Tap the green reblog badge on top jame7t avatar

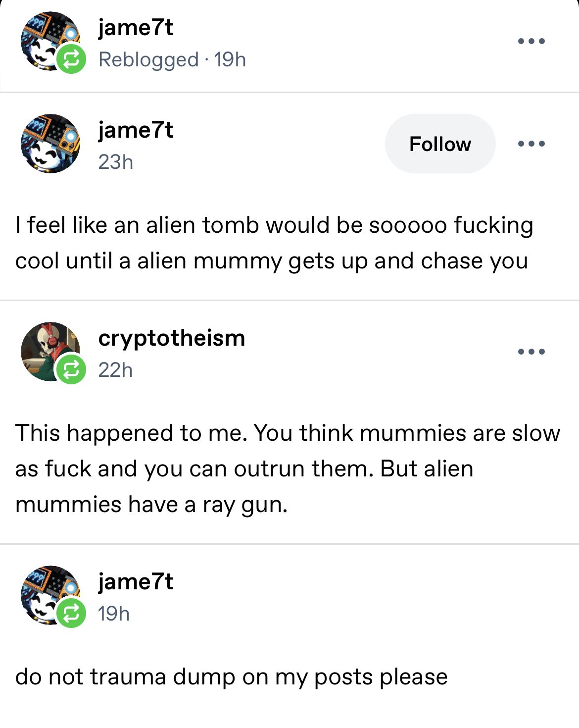pyautogui.click(x=71, y=59)
